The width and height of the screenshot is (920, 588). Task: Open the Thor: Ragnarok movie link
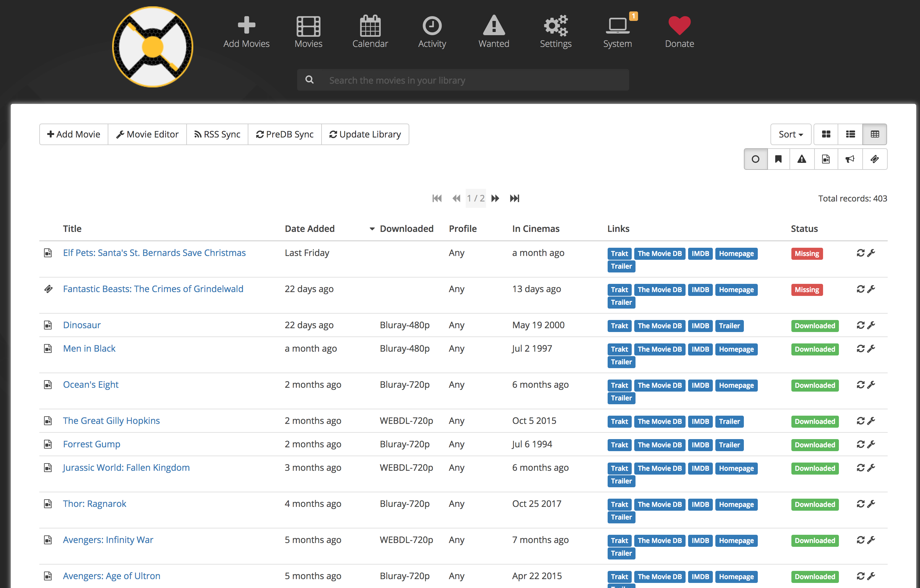pyautogui.click(x=94, y=503)
